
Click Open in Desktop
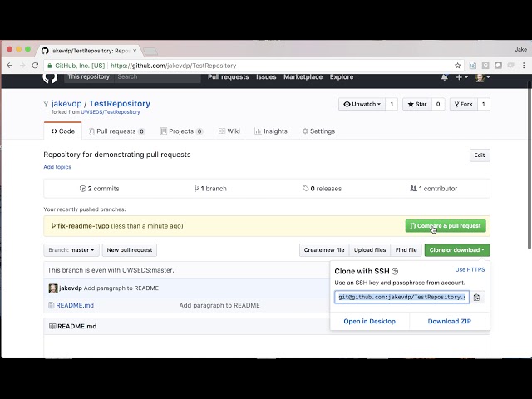pos(369,322)
